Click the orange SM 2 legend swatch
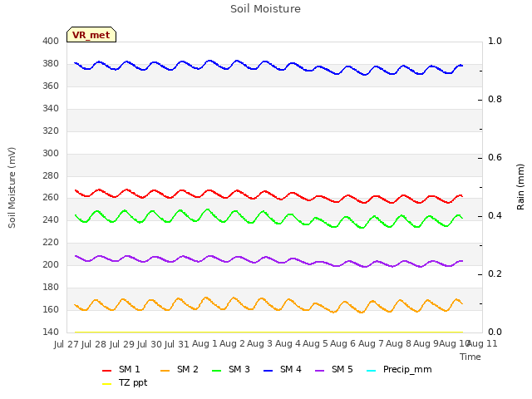This screenshot has width=532, height=399. (x=165, y=371)
